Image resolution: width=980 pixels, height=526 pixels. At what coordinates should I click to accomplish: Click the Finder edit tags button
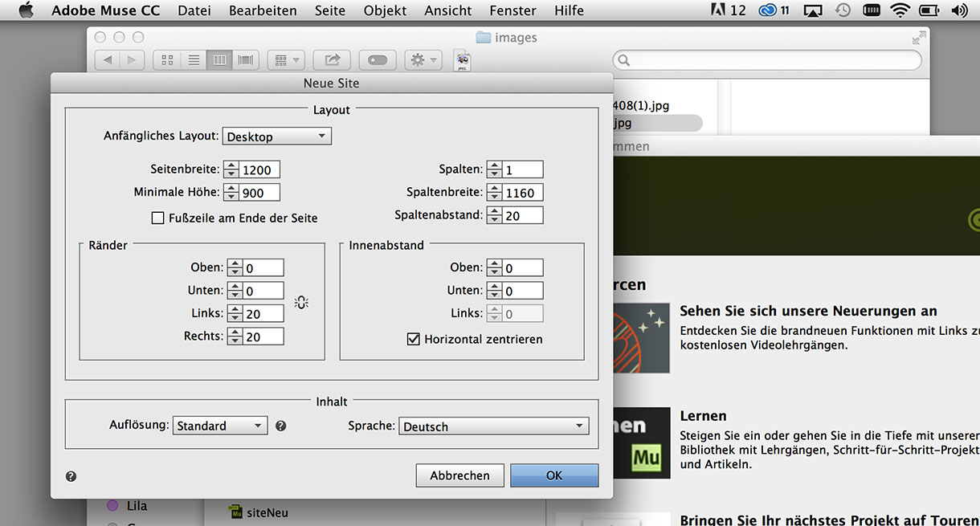378,60
